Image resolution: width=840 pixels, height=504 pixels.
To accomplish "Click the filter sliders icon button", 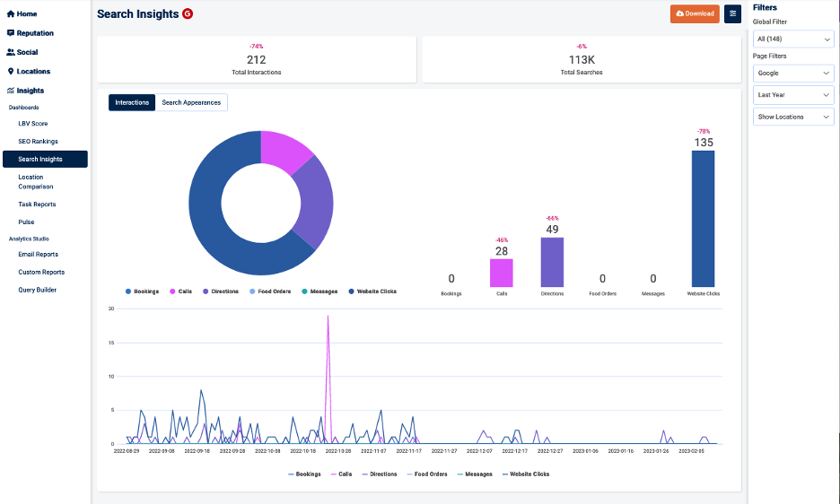I will [x=732, y=13].
